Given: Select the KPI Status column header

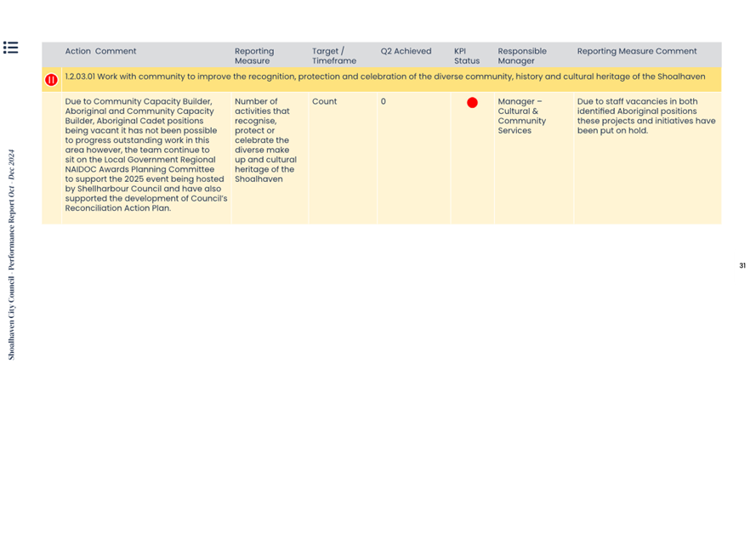Looking at the screenshot, I should [466, 56].
